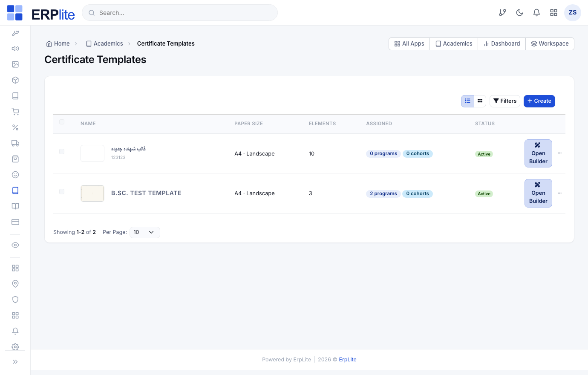
Task: Click Active status of B.SC. TEST TEMPLATE
Action: 484,194
